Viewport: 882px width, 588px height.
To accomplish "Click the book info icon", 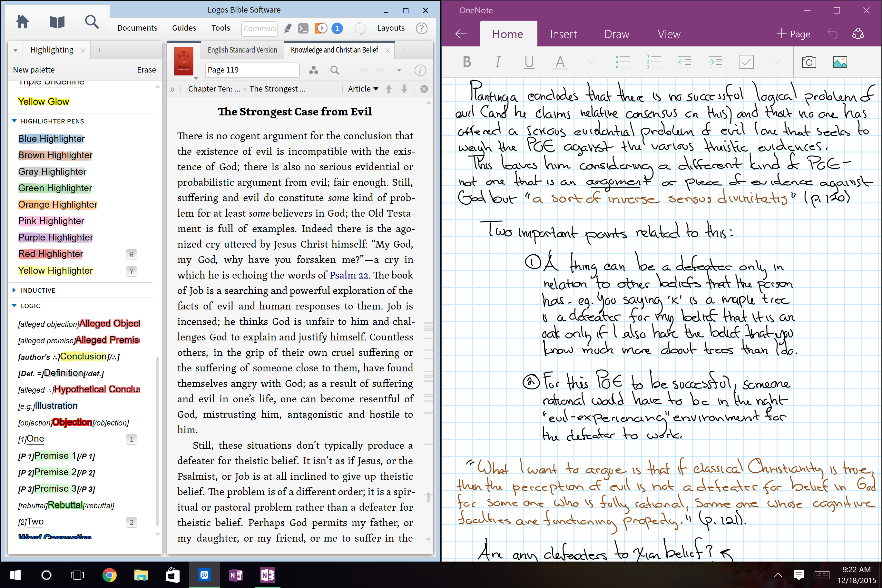I will 420,70.
